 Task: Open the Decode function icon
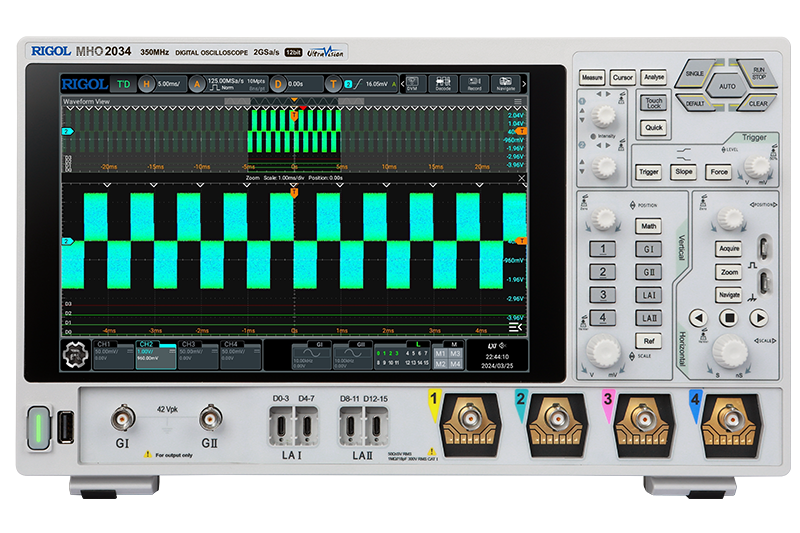tap(442, 84)
